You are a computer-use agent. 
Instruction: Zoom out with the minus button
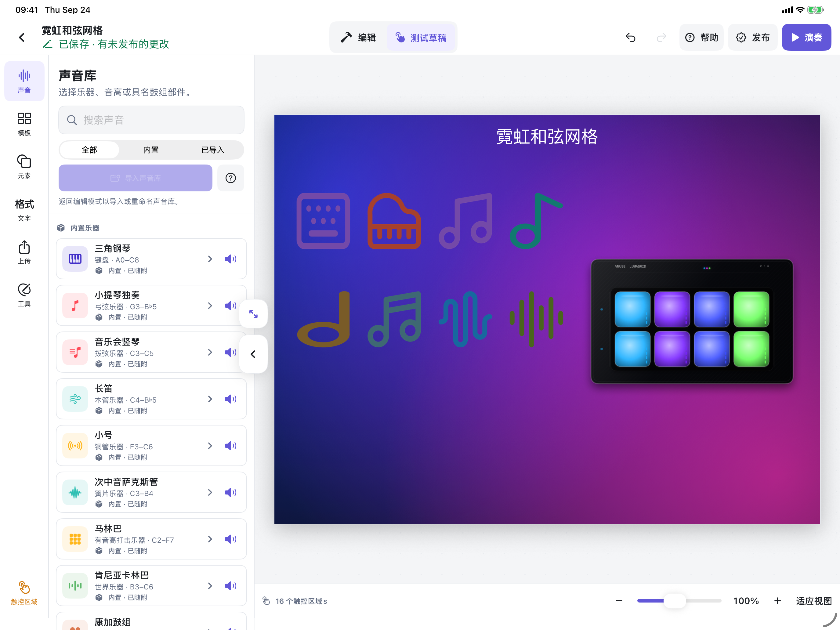coord(619,601)
